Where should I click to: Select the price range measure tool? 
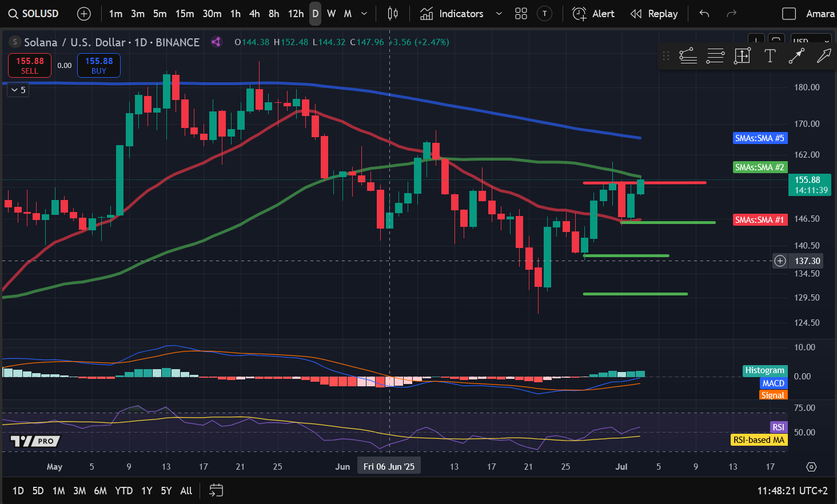click(742, 56)
